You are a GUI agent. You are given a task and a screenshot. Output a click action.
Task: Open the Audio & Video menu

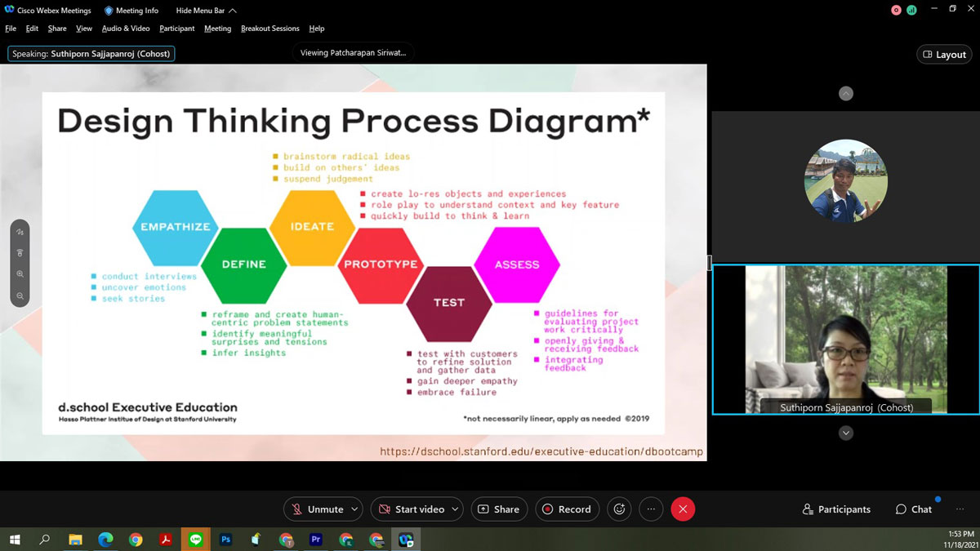click(126, 29)
